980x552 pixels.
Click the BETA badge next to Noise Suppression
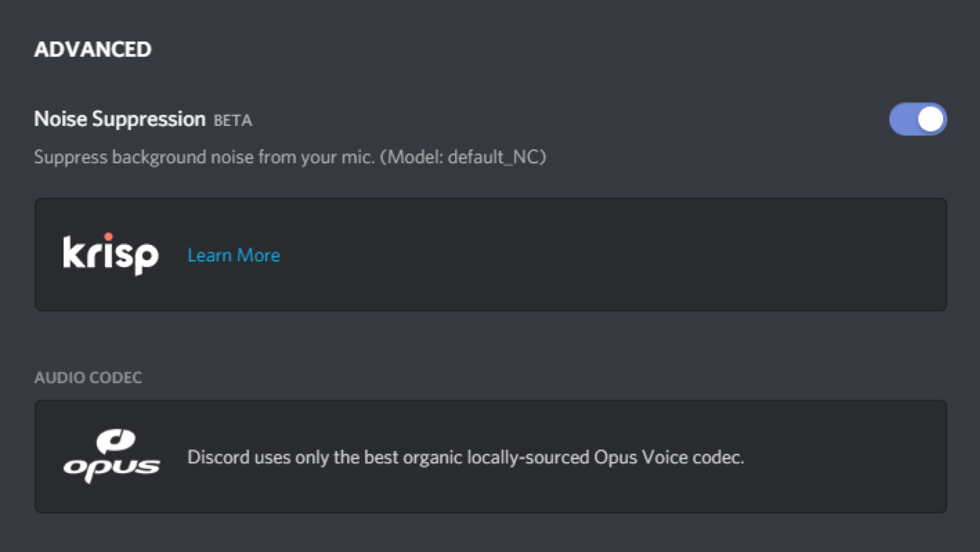pyautogui.click(x=233, y=121)
